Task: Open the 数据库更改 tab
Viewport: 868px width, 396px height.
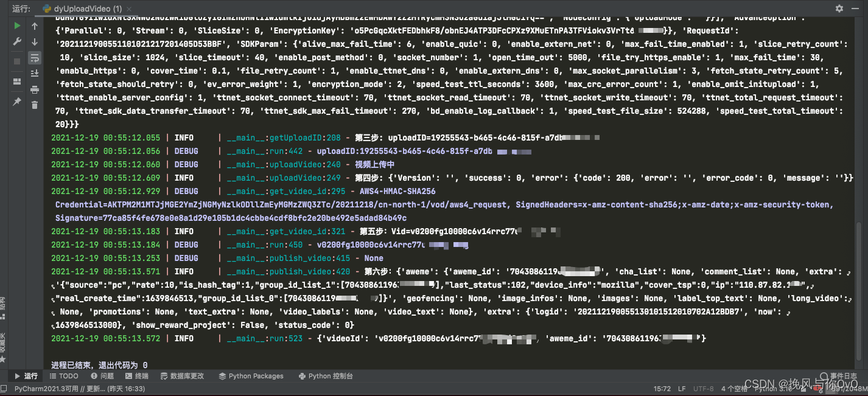Action: tap(182, 376)
